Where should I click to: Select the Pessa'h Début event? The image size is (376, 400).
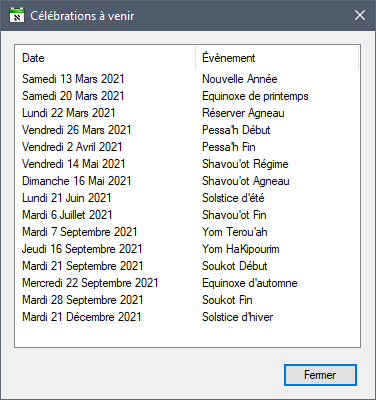click(x=236, y=130)
